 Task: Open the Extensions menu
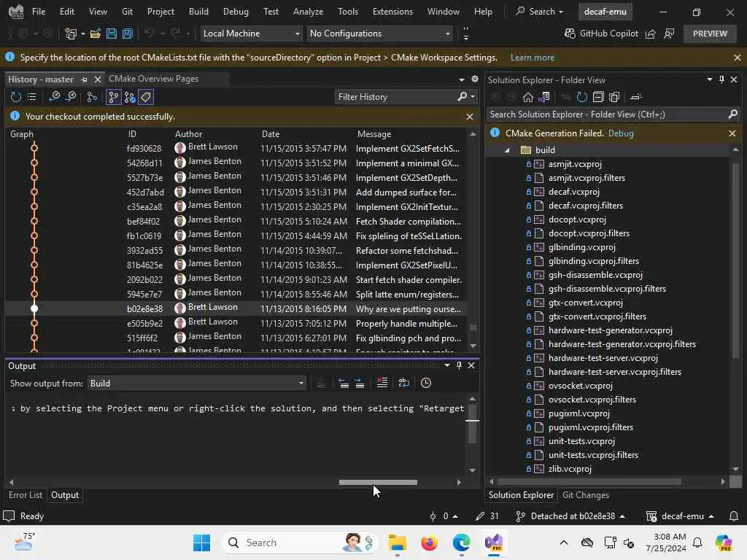point(392,12)
